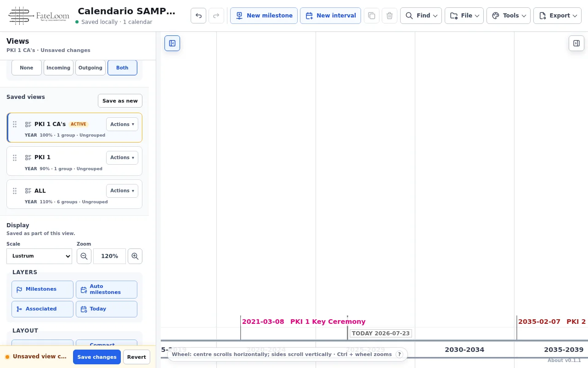
Task: Click the Revert button
Action: click(136, 357)
